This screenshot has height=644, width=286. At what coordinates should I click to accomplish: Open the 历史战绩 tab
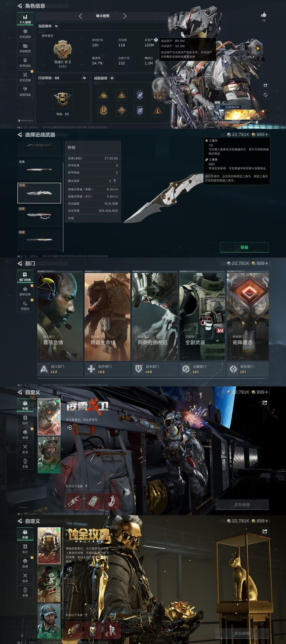(x=25, y=33)
